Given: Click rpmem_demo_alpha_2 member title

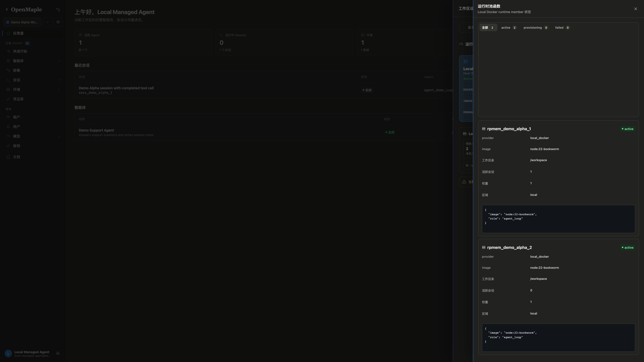Looking at the screenshot, I should (510, 248).
